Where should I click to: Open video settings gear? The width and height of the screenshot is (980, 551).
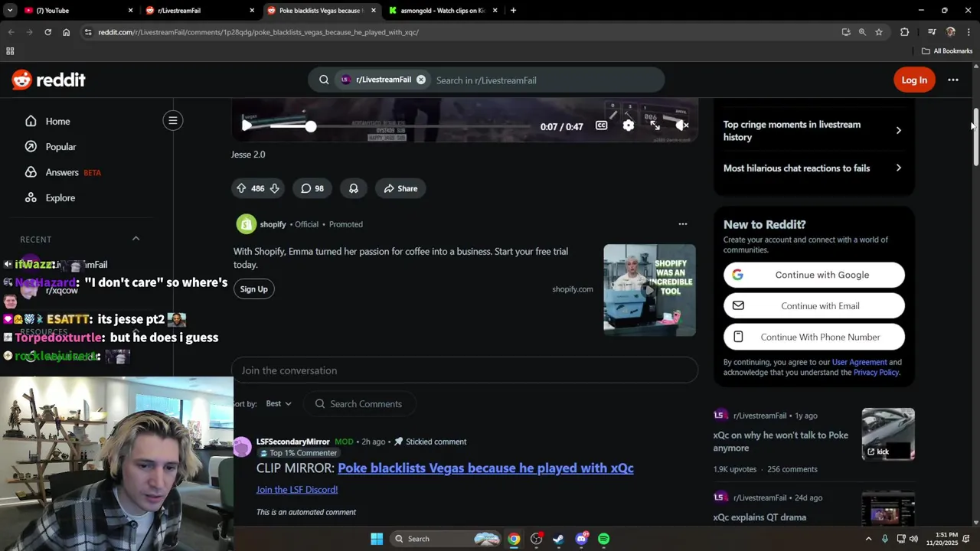629,126
